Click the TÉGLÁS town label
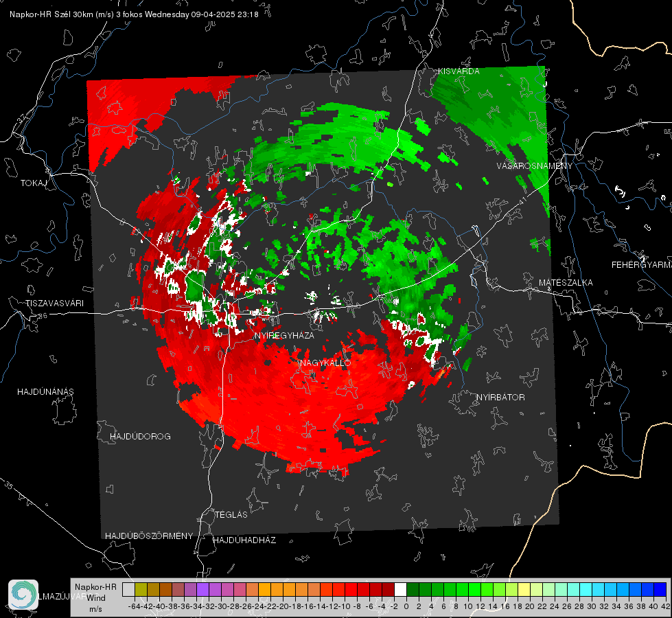The image size is (672, 618). 231,515
